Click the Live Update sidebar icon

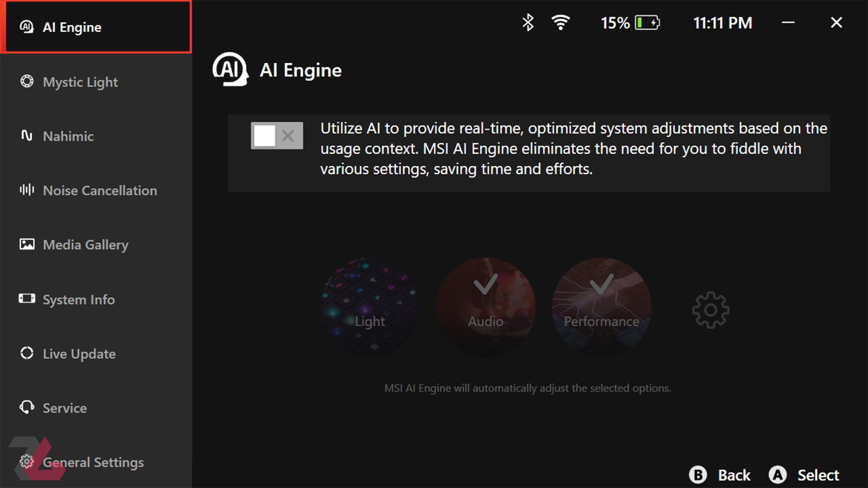(x=27, y=353)
